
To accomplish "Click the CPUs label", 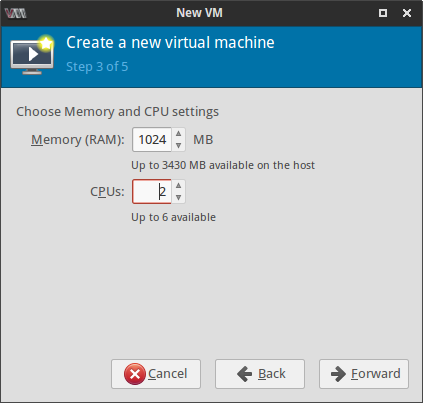I will pos(107,192).
